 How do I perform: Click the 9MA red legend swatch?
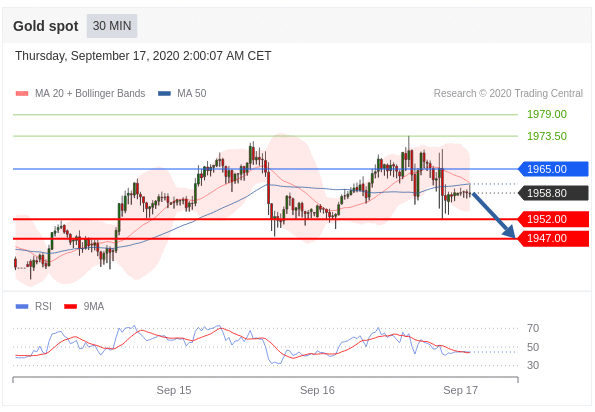(x=71, y=306)
